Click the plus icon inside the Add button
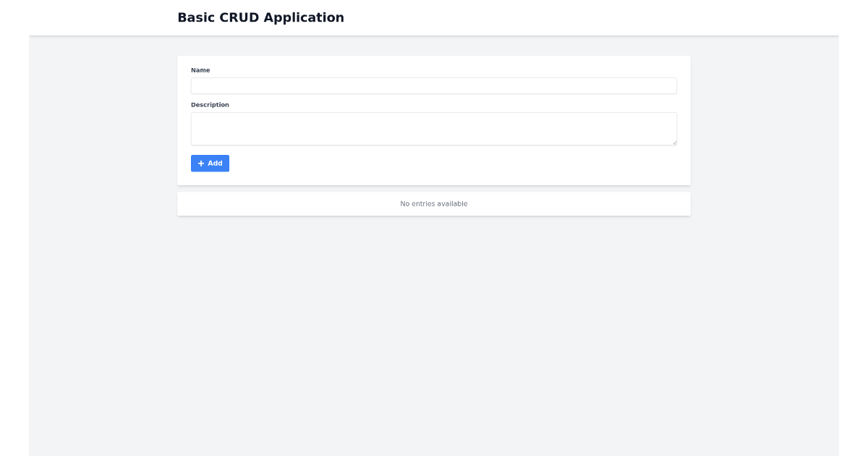 click(200, 163)
